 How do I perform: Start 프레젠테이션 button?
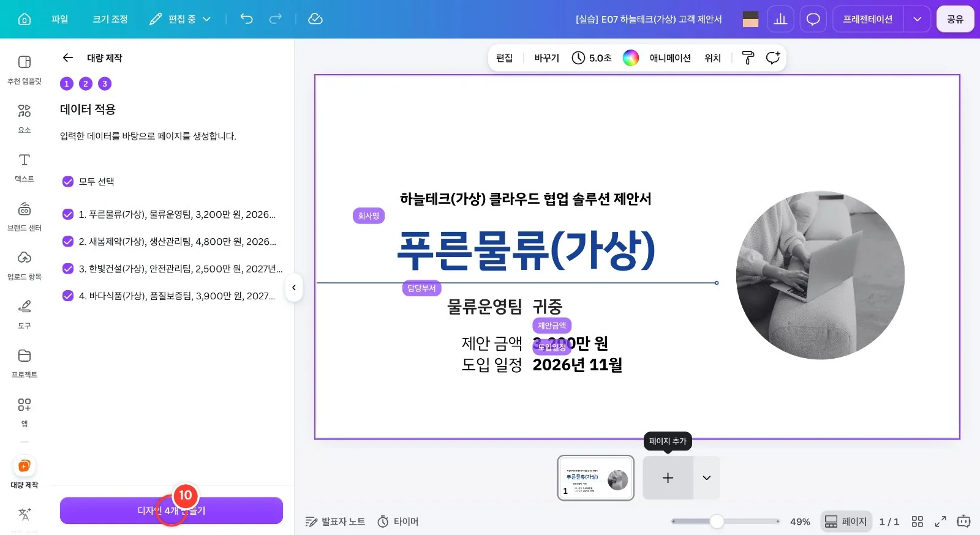click(x=868, y=19)
